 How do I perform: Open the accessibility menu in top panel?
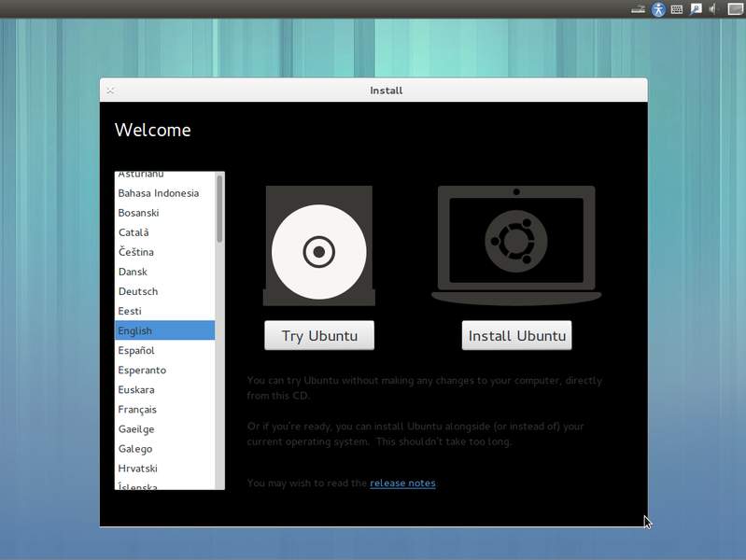tap(658, 9)
